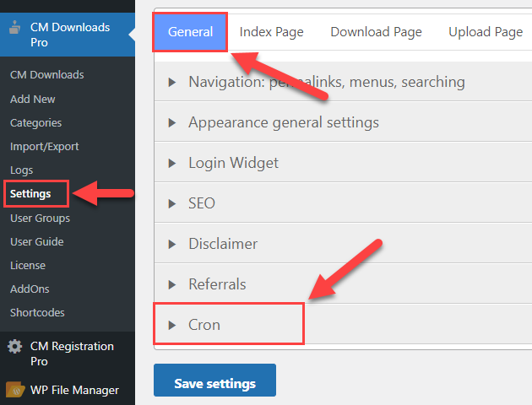Open the CM Downloads submenu link
Screen dimensions: 532x405
(x=46, y=74)
